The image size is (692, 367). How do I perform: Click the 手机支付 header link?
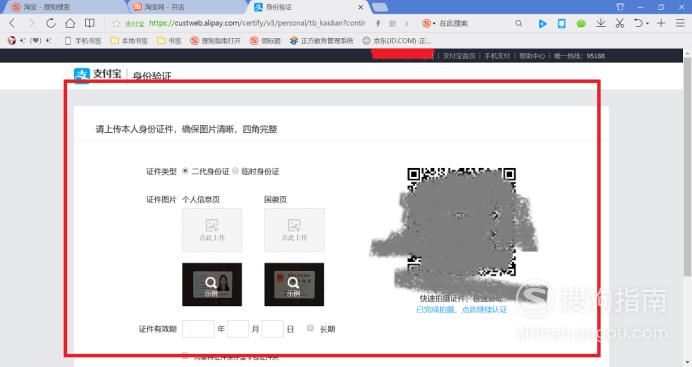tap(497, 56)
